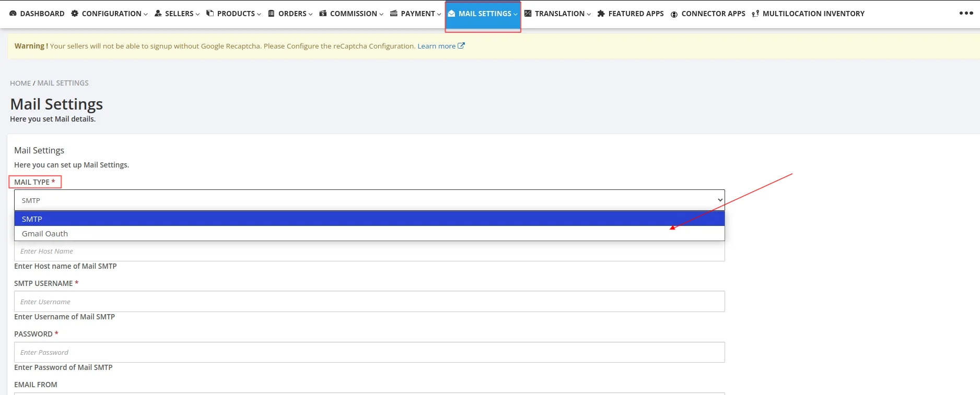Expand the Configuration menu chevron
This screenshot has width=980, height=395.
(146, 14)
